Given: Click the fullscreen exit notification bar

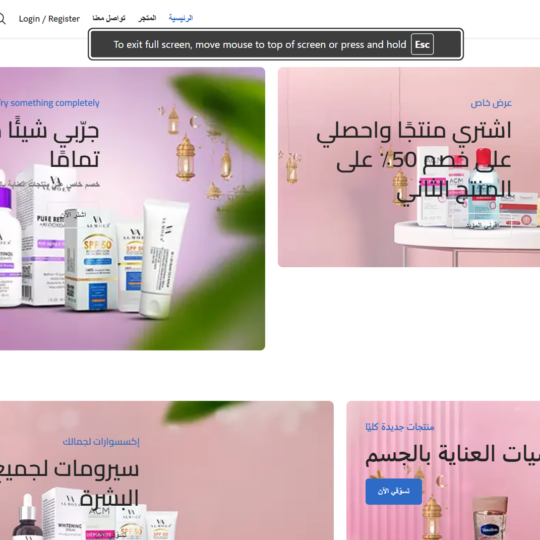Looking at the screenshot, I should (x=276, y=44).
